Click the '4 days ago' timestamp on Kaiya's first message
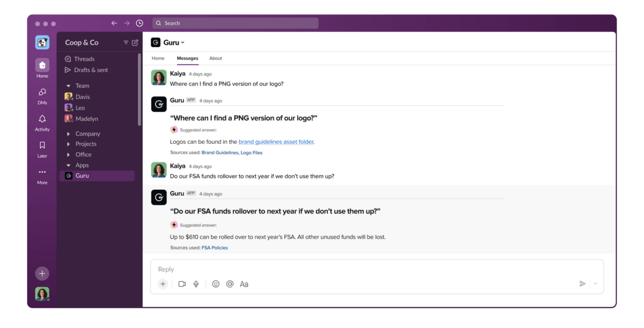Screen dimensions: 644x328 point(200,74)
